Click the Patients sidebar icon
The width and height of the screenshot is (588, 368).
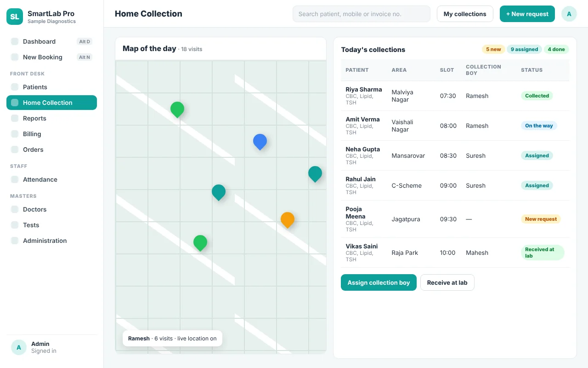15,87
